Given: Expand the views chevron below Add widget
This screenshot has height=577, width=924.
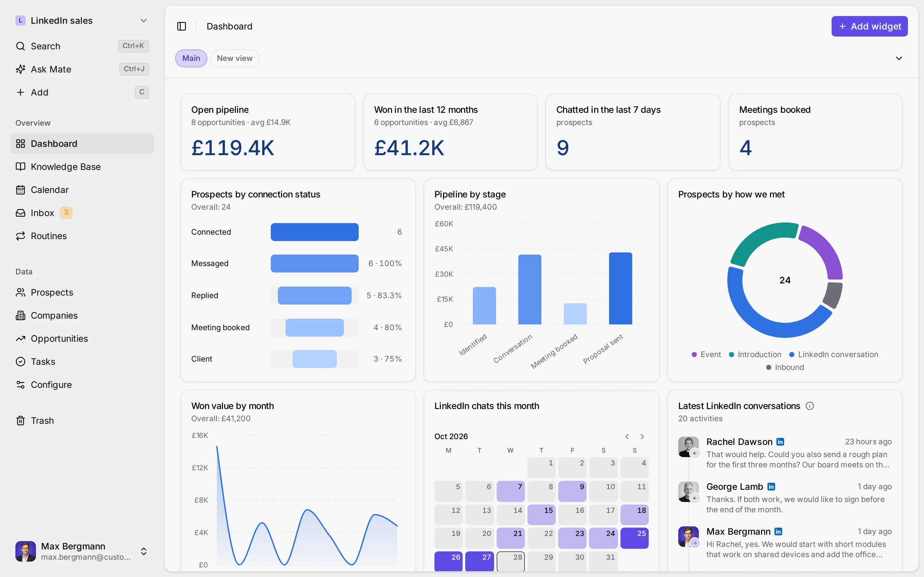Looking at the screenshot, I should pos(899,58).
